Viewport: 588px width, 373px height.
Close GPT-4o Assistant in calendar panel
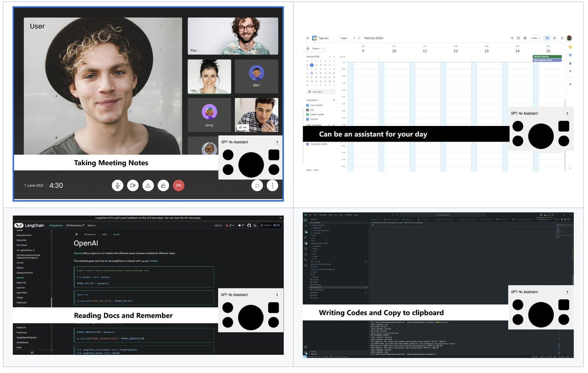tap(567, 113)
